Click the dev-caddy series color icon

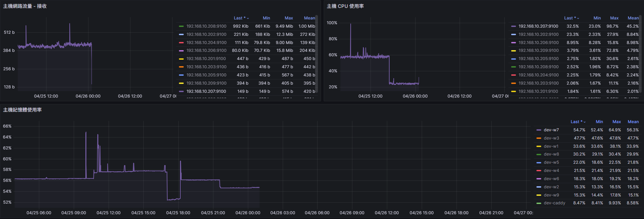pos(539,203)
